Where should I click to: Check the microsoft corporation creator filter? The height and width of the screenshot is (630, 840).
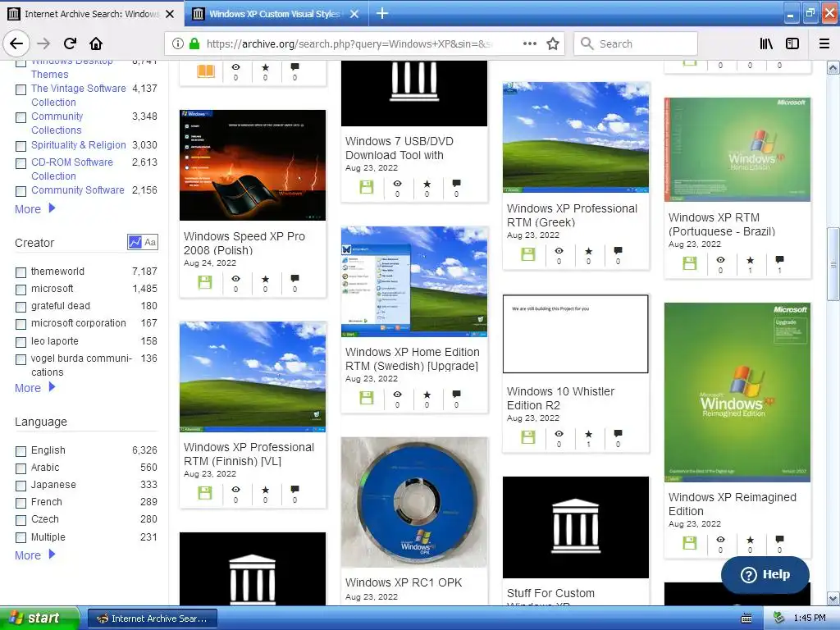point(21,324)
